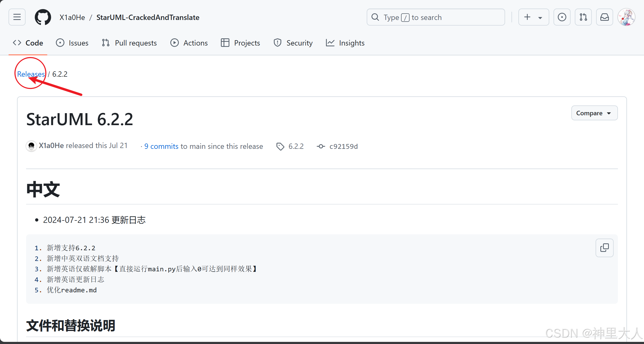Image resolution: width=644 pixels, height=344 pixels.
Task: Copy the changelog code block
Action: click(x=604, y=248)
